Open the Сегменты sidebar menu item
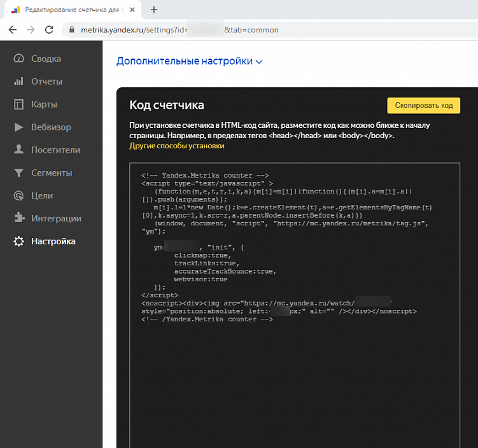 pos(52,173)
